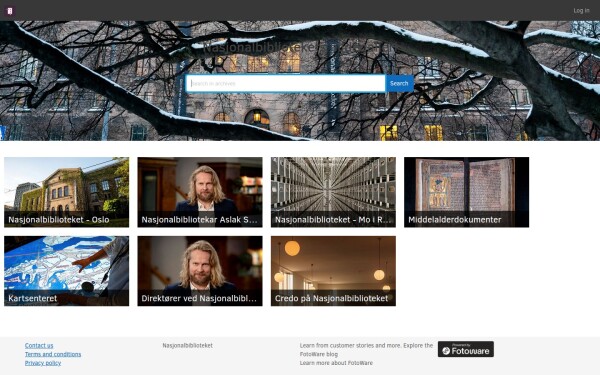Click the Contact us link
Image resolution: width=600 pixels, height=375 pixels.
(x=39, y=345)
